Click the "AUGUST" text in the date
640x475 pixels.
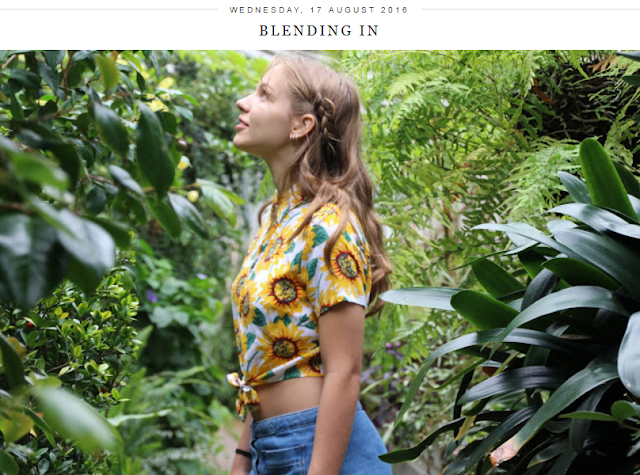351,10
